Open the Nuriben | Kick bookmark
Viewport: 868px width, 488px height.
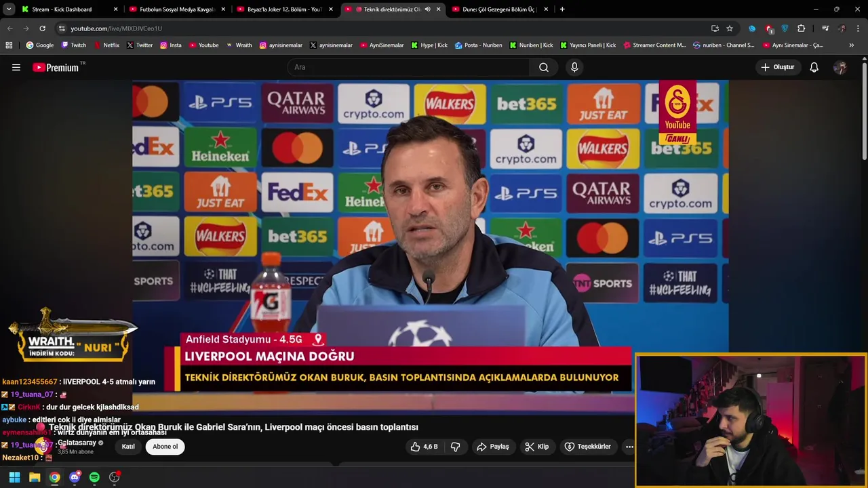pos(530,45)
